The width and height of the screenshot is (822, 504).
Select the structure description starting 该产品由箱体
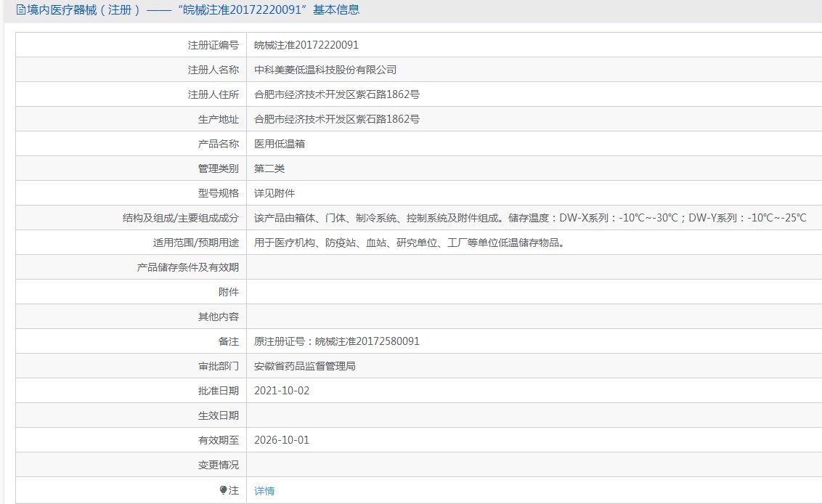pos(530,218)
